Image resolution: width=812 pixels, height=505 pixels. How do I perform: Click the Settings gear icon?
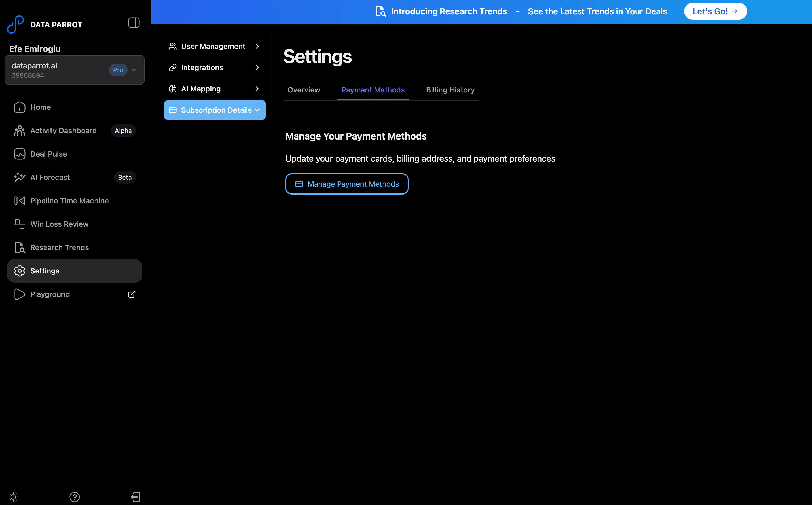[x=20, y=271]
